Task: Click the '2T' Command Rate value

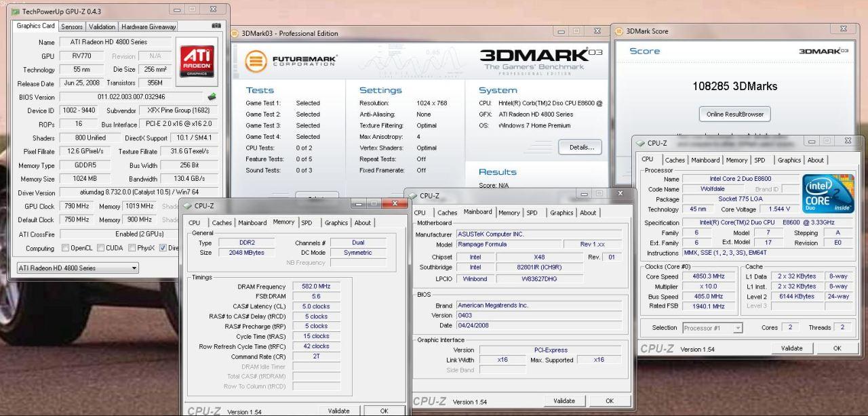Action: point(316,356)
